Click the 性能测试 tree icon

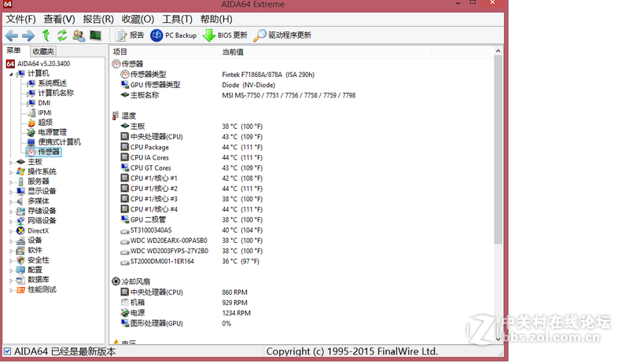[21, 290]
